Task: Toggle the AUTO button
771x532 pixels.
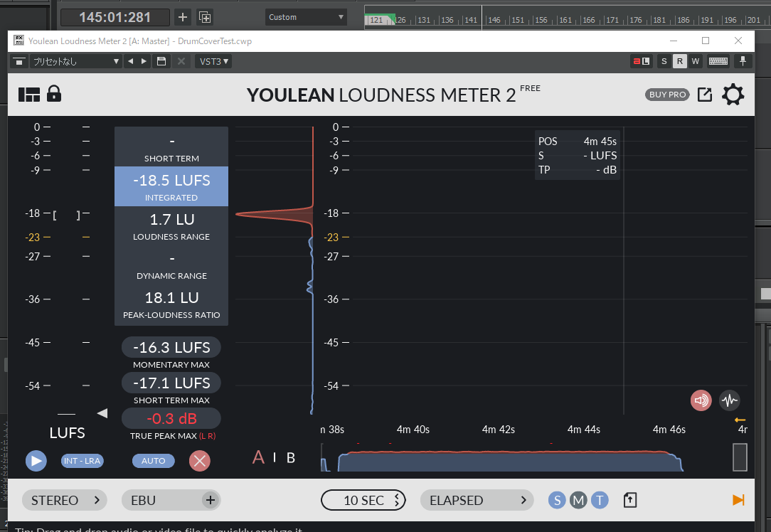Action: click(154, 461)
